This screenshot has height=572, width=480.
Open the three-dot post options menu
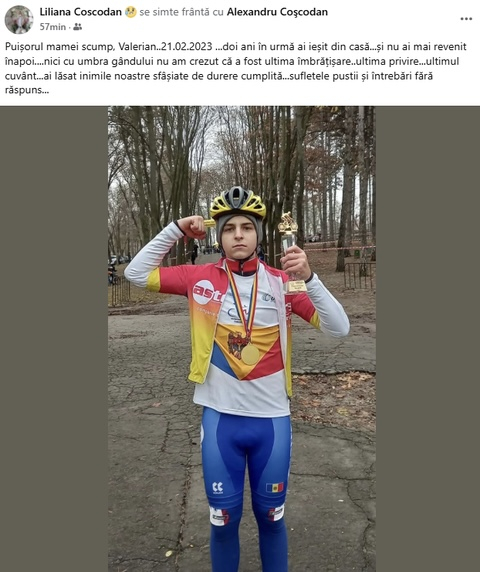(x=466, y=19)
